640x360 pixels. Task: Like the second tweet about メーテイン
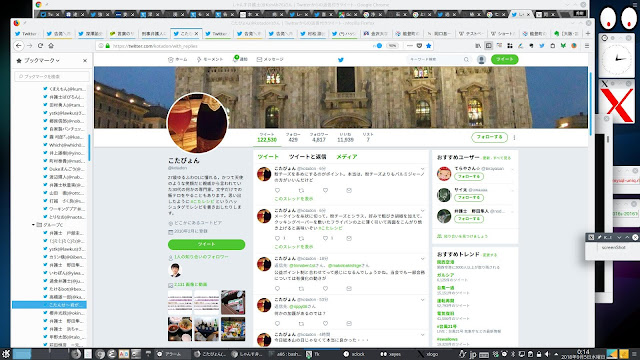coord(325,238)
